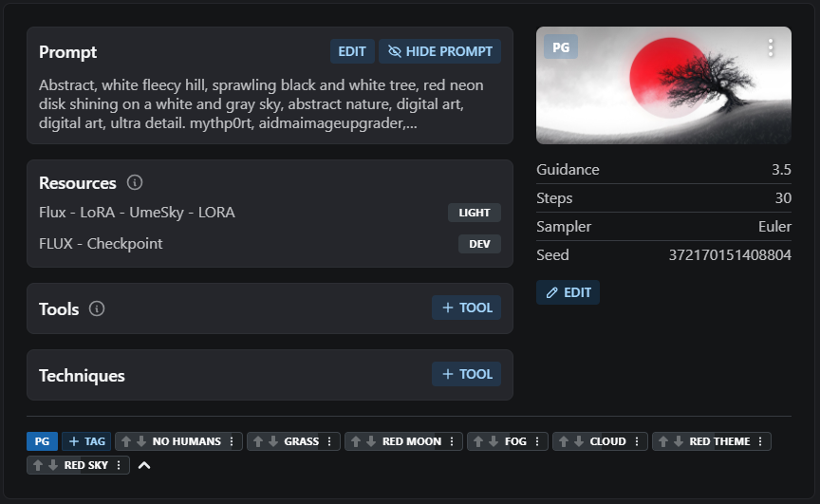
Task: Click the Edit prompt button
Action: click(x=352, y=51)
